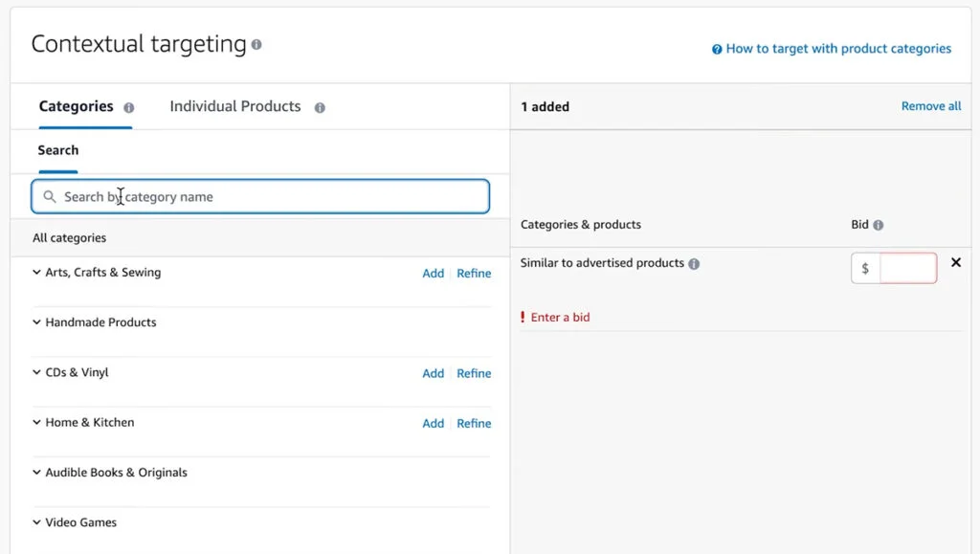
Task: Refine the Home & Kitchen category
Action: click(474, 423)
